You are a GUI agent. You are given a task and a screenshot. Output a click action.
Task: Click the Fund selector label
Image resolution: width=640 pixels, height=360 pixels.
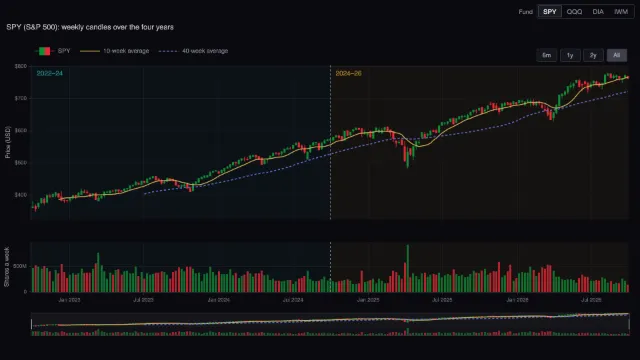pyautogui.click(x=526, y=11)
